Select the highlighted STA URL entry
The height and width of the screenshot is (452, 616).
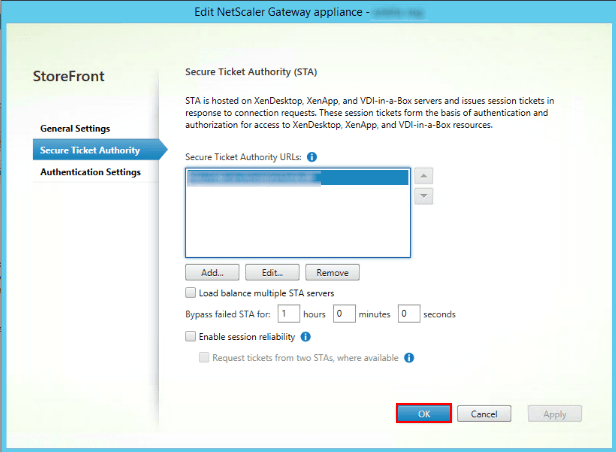tap(297, 178)
